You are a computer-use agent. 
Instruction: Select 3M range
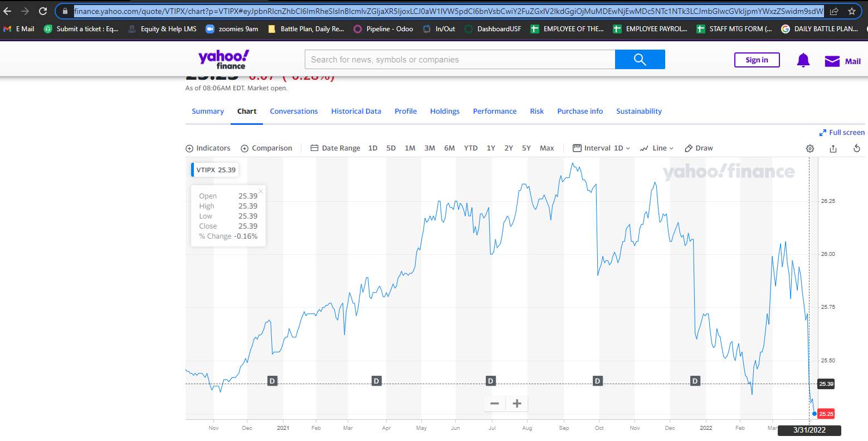pyautogui.click(x=430, y=148)
